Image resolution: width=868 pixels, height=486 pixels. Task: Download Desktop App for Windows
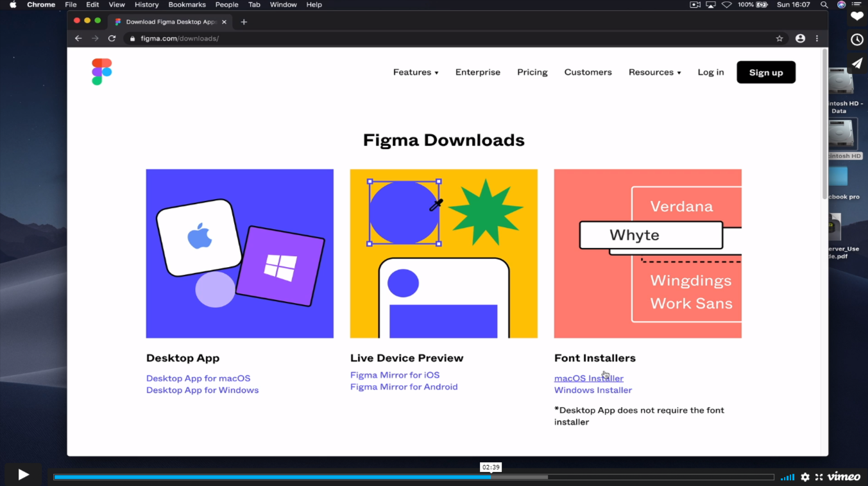203,390
